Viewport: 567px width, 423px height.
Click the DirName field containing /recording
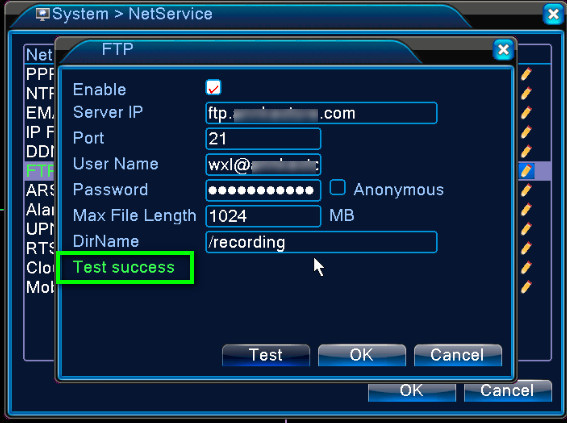pyautogui.click(x=321, y=242)
